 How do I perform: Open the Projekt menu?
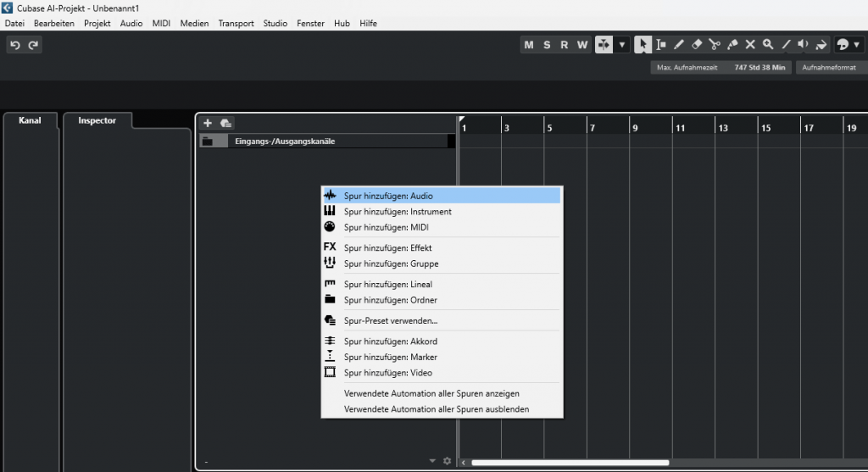click(x=97, y=23)
